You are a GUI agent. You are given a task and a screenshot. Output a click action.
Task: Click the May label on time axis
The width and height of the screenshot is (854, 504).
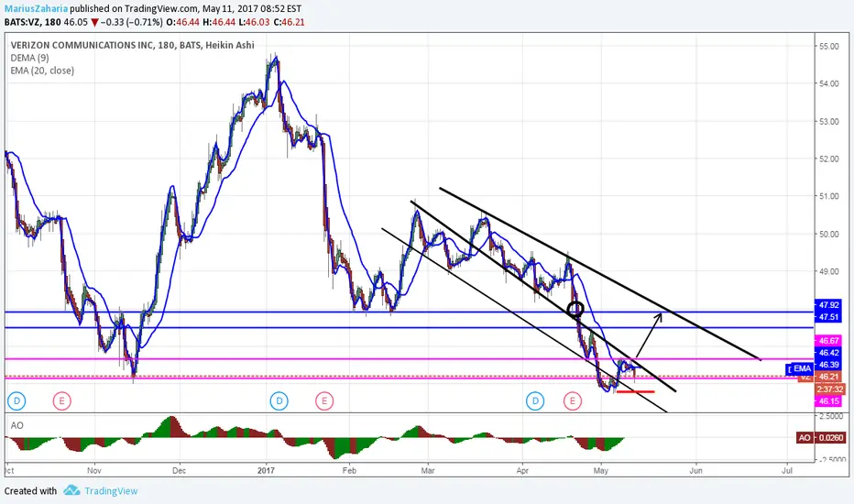tap(601, 470)
